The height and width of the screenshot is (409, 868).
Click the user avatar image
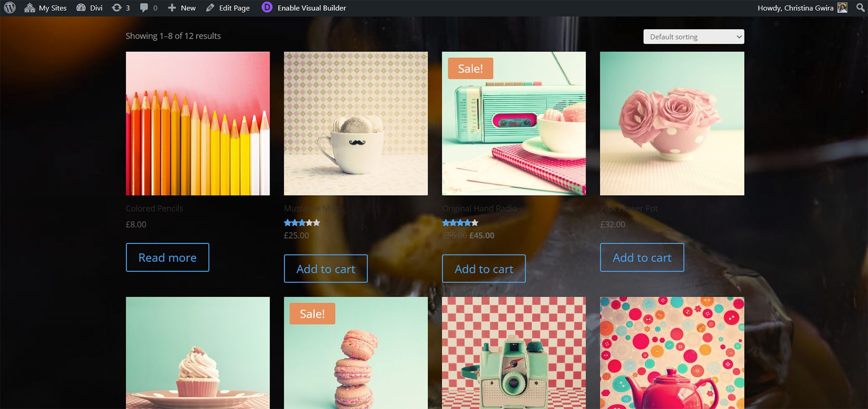[x=842, y=8]
